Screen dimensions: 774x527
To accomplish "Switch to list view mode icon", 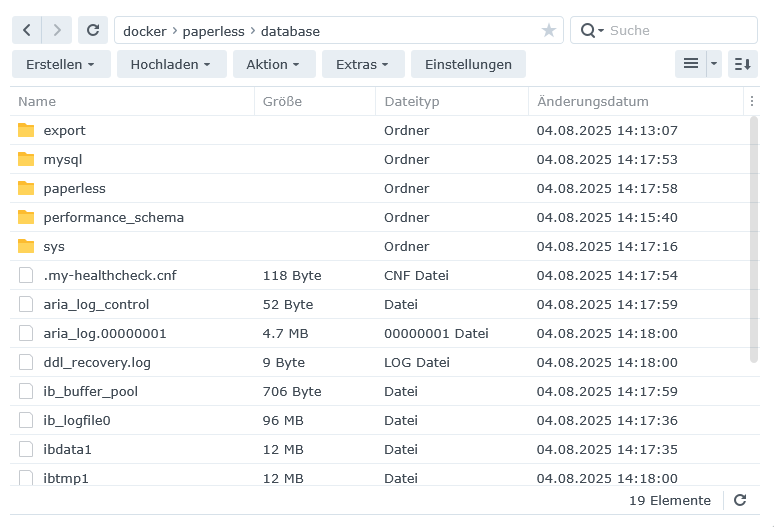I will click(691, 64).
